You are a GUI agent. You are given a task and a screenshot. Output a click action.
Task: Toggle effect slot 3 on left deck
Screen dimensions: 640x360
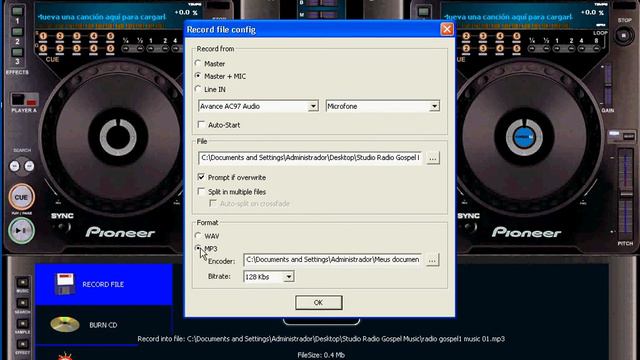click(17, 52)
